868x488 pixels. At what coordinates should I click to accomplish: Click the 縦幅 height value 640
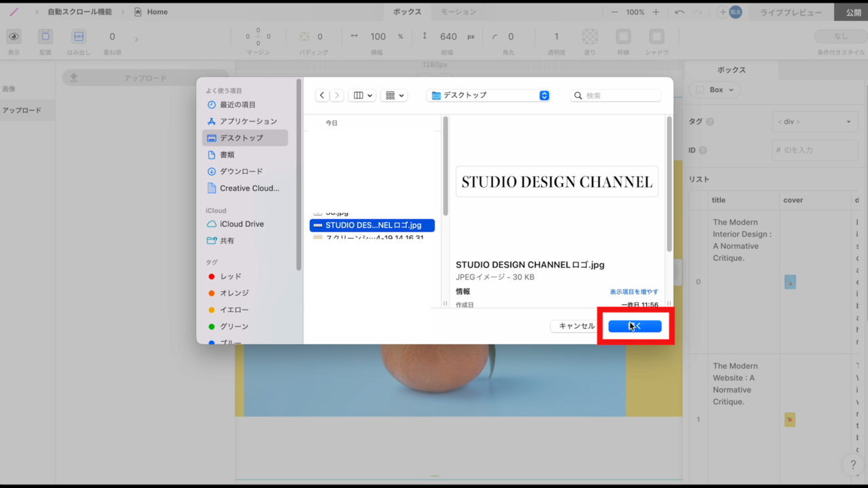448,37
